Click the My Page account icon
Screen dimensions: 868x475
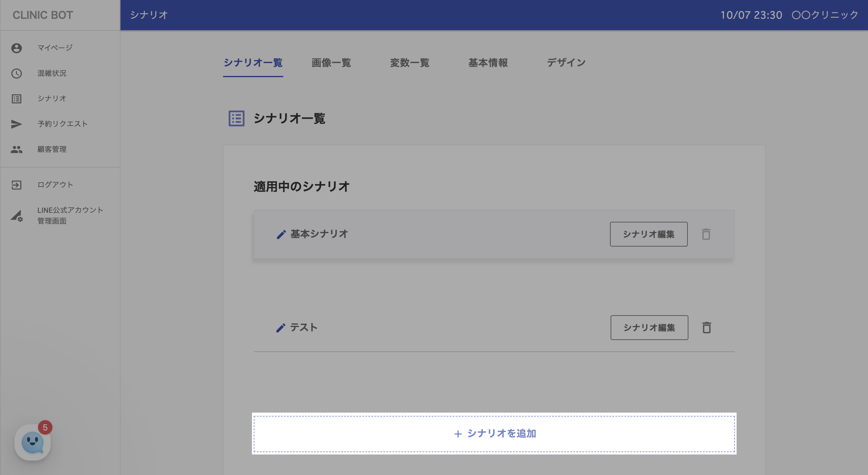[x=17, y=48]
